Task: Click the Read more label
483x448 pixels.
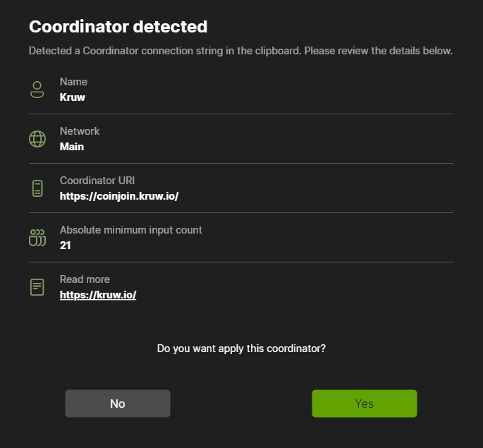Action: [x=85, y=279]
